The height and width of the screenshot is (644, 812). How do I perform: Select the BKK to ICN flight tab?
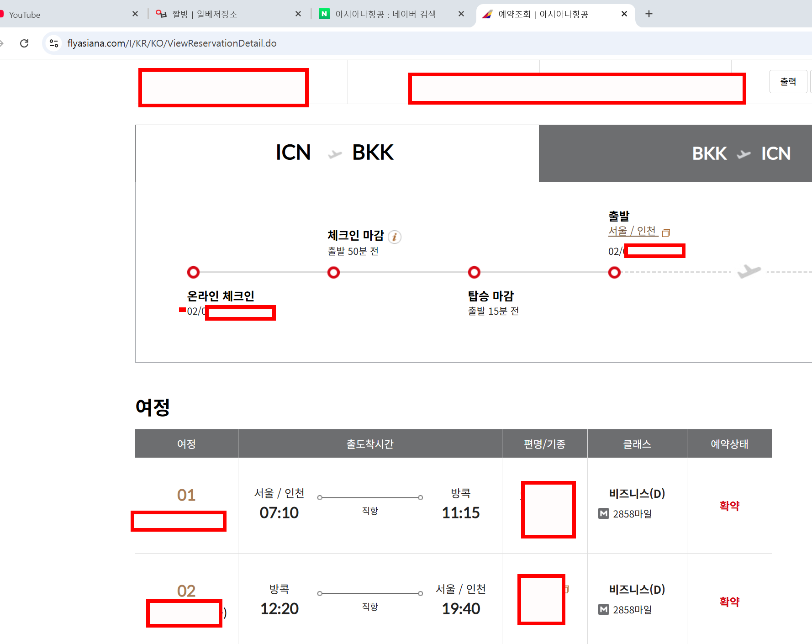point(740,153)
